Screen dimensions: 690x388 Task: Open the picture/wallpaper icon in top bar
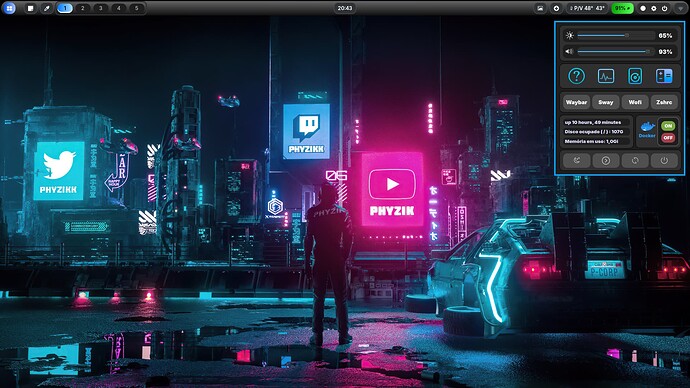[540, 8]
